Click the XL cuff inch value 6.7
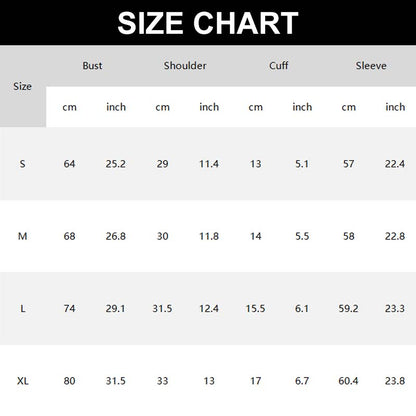The width and height of the screenshot is (416, 416). click(x=302, y=381)
